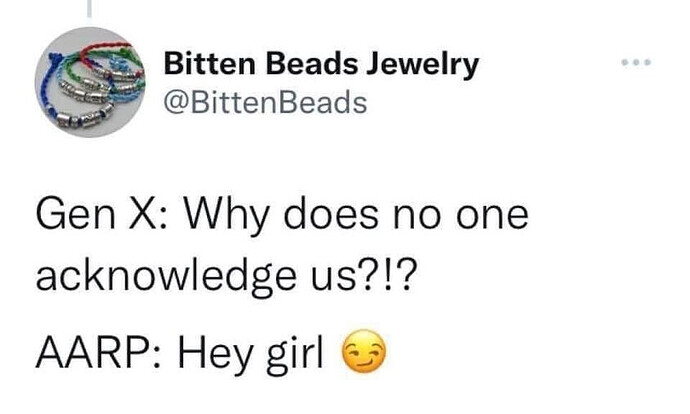Click the word "does" in the tweet
This screenshot has width=690, height=414.
[x=331, y=214]
